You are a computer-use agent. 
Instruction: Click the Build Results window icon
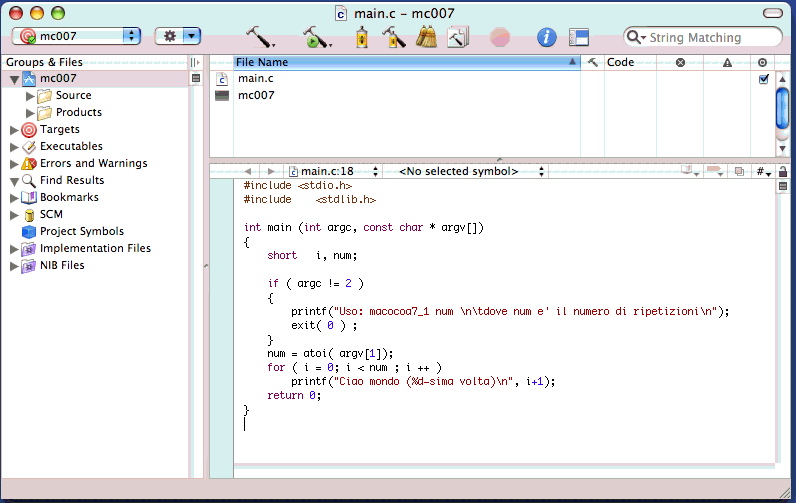(458, 37)
